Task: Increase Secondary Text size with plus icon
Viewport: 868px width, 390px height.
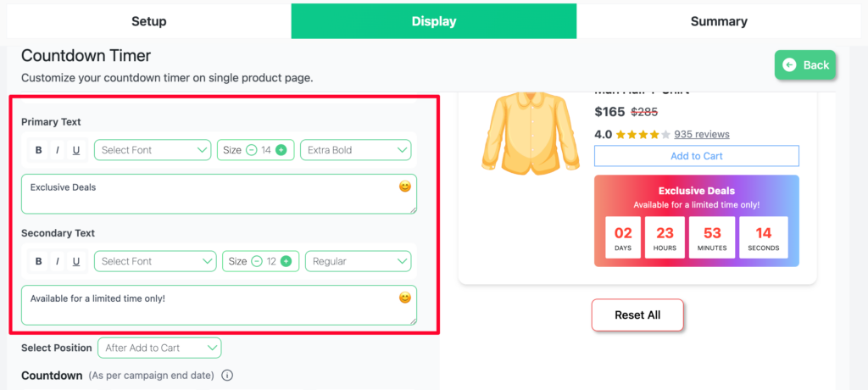Action: point(286,261)
